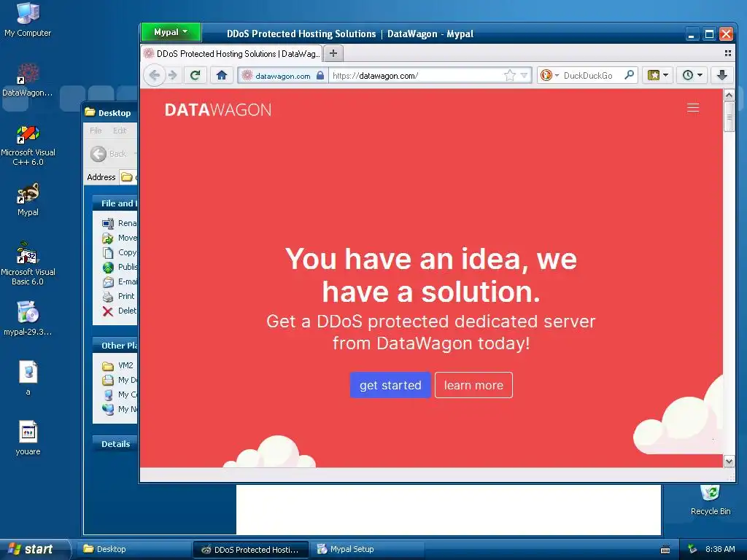Click the DuckDuckGo search input field
747x560 pixels.
click(592, 75)
